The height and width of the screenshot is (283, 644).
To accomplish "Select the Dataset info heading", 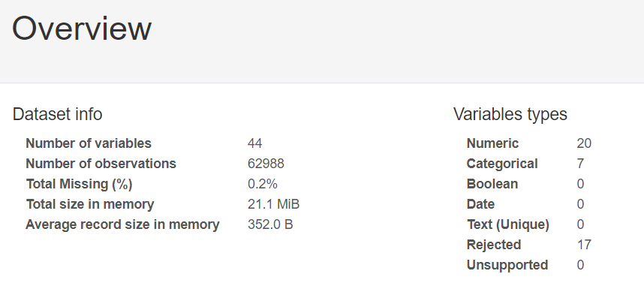I will pyautogui.click(x=58, y=114).
